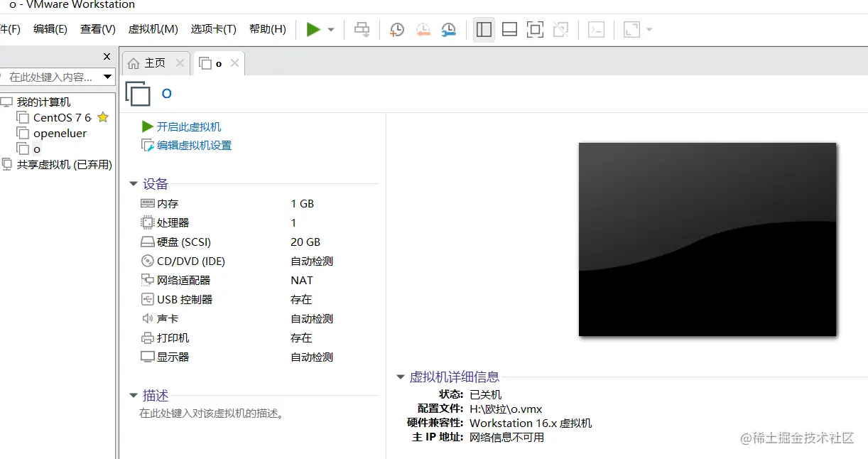Collapse the 虚拟机详细信息 section
Viewport: 868px width, 459px height.
click(x=401, y=377)
